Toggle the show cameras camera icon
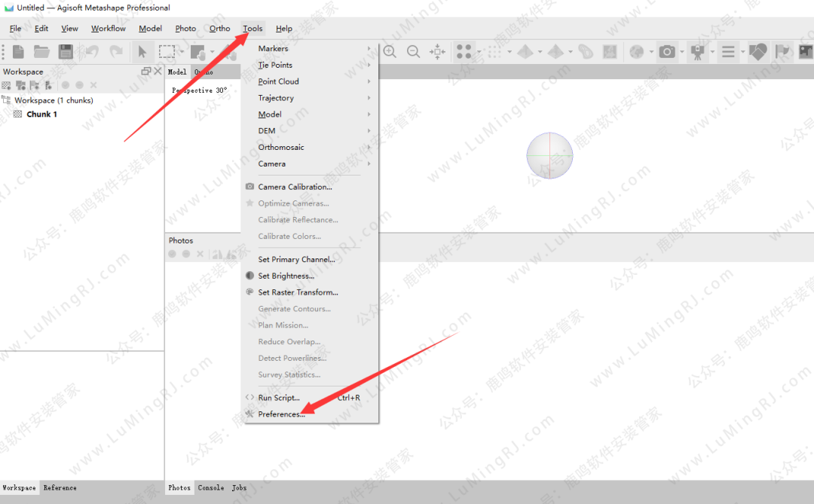 tap(667, 51)
